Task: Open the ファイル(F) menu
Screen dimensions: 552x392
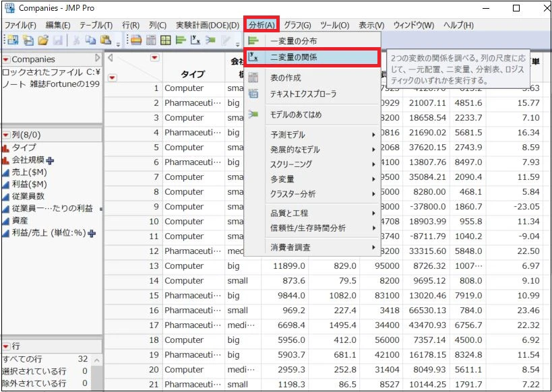Action: [x=20, y=26]
